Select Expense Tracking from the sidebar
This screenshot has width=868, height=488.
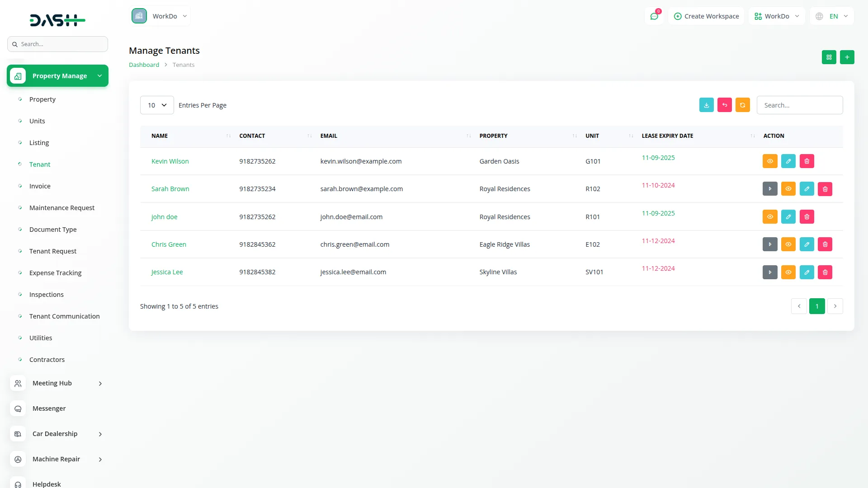(x=55, y=273)
